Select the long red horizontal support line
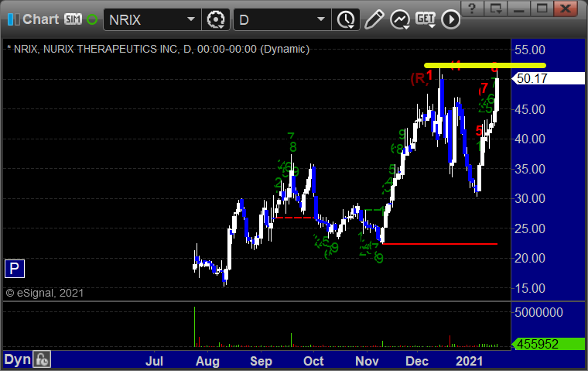The width and height of the screenshot is (588, 371). click(440, 244)
